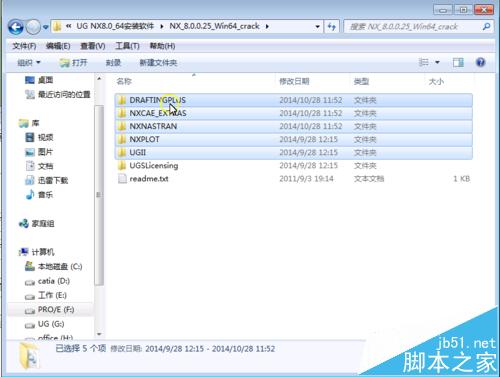
Task: Sort by the 类型 column header
Action: coord(361,81)
